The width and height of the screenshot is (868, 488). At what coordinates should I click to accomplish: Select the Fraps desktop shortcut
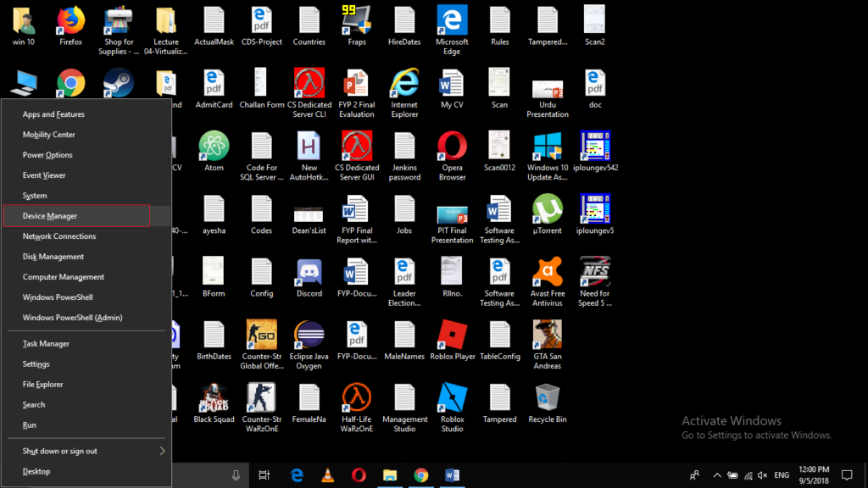[357, 26]
